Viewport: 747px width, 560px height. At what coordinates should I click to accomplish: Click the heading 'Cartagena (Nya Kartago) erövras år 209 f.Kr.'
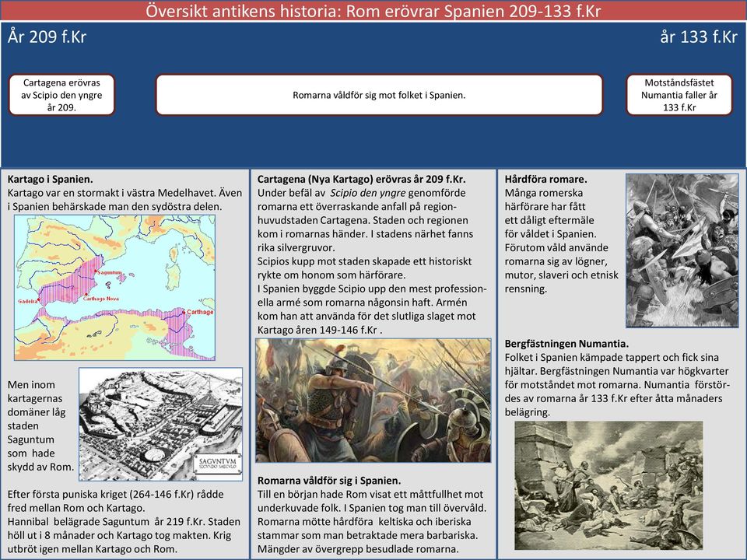(x=362, y=180)
